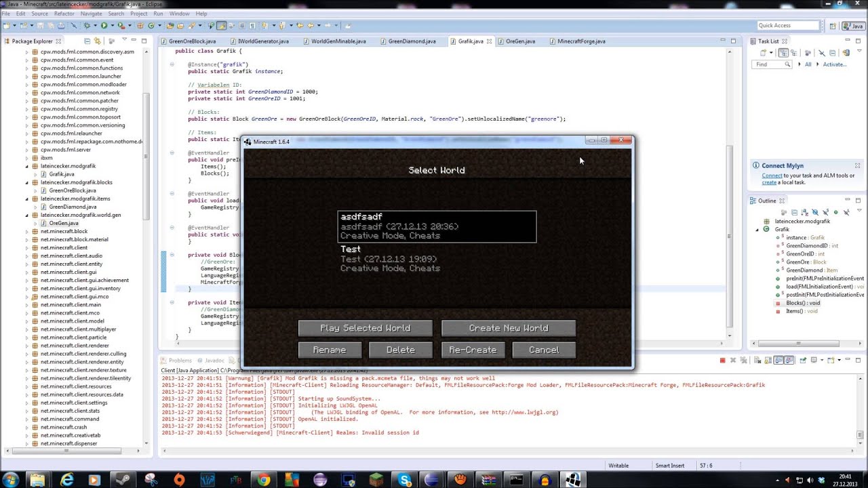Click the Open Perspective icon
The width and height of the screenshot is (868, 488).
(x=831, y=26)
